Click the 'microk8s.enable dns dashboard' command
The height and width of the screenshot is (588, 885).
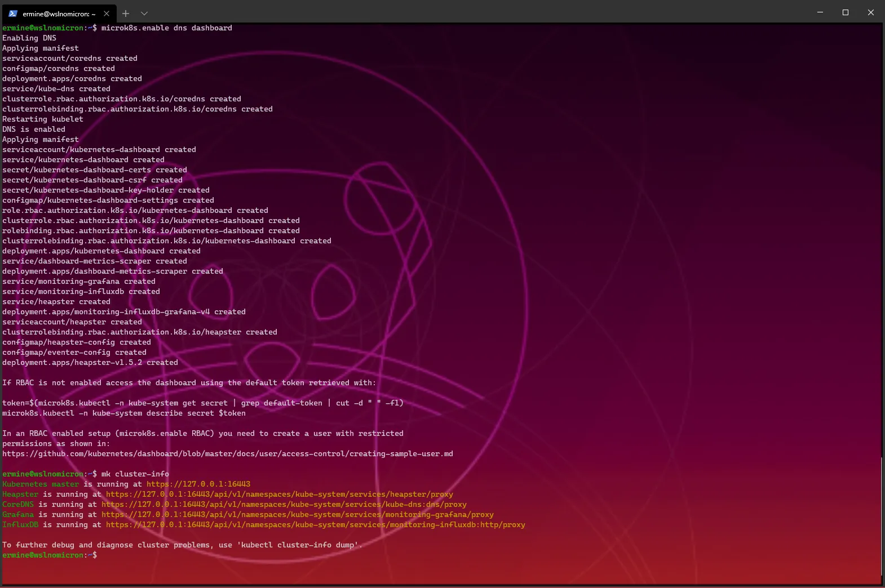(x=166, y=28)
